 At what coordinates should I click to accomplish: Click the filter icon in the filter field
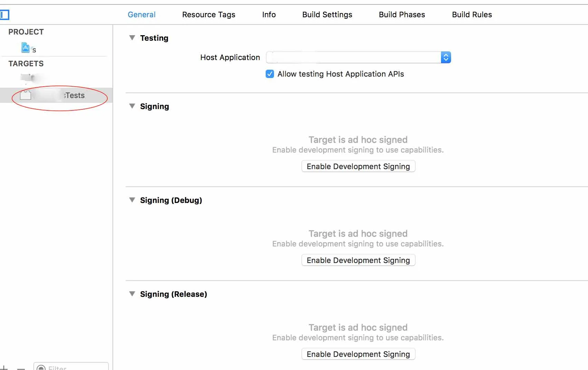(41, 368)
